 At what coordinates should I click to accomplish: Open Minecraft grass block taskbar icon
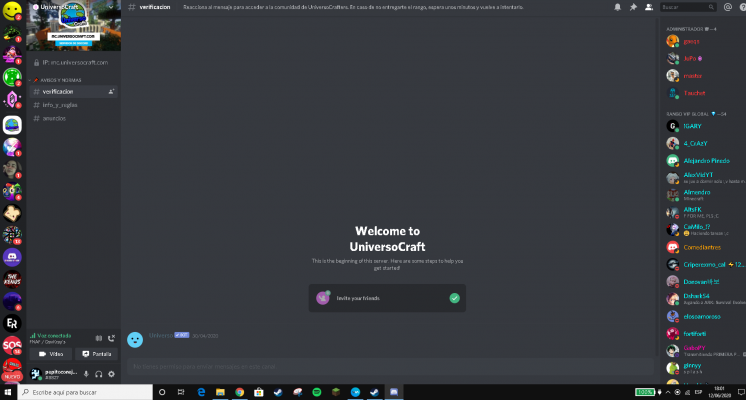tap(336, 392)
